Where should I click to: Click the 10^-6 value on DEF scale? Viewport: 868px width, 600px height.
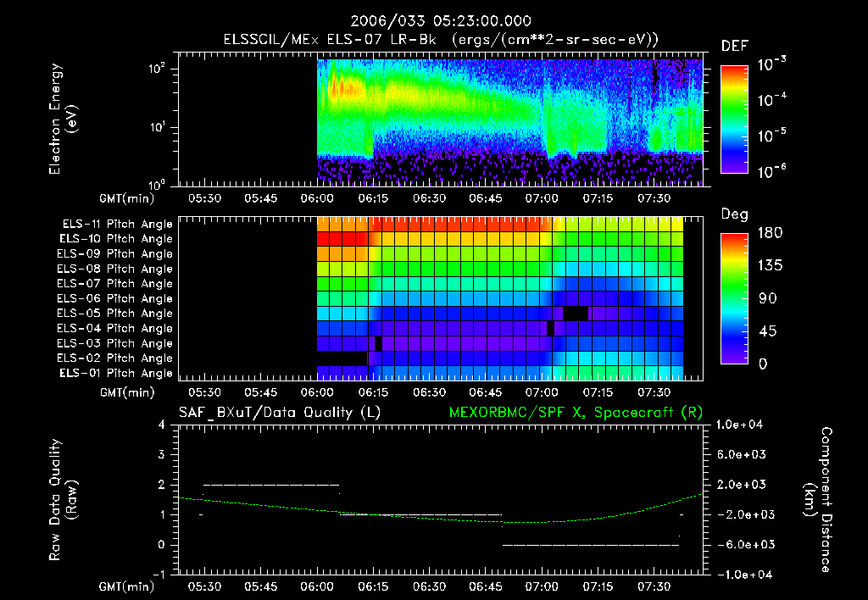click(771, 171)
